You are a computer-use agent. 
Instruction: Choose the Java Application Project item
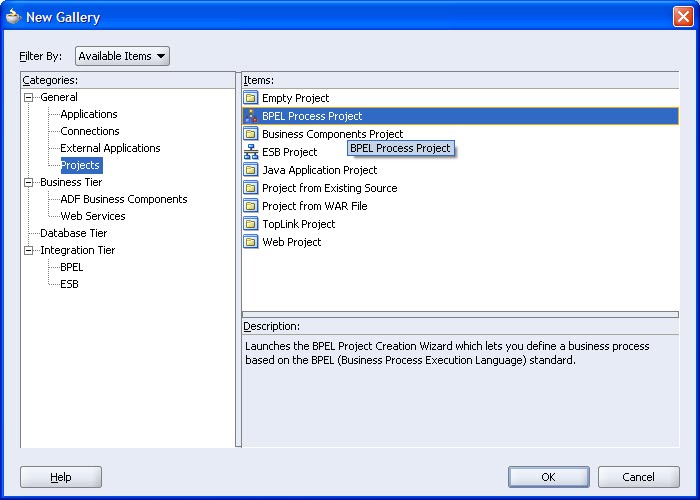320,170
